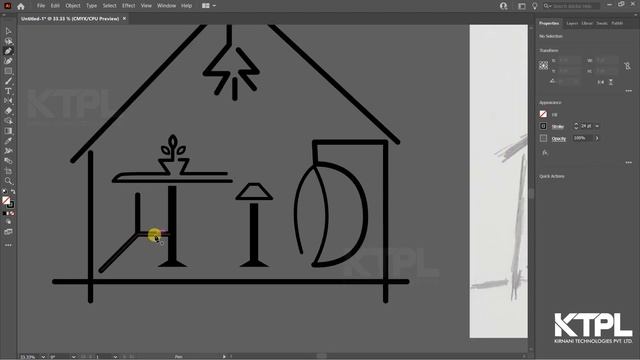Screen dimensions: 640x360
Task: Open the Help menu
Action: point(187,6)
